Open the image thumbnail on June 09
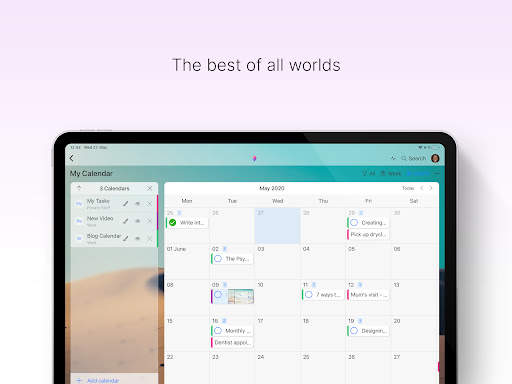 (241, 296)
